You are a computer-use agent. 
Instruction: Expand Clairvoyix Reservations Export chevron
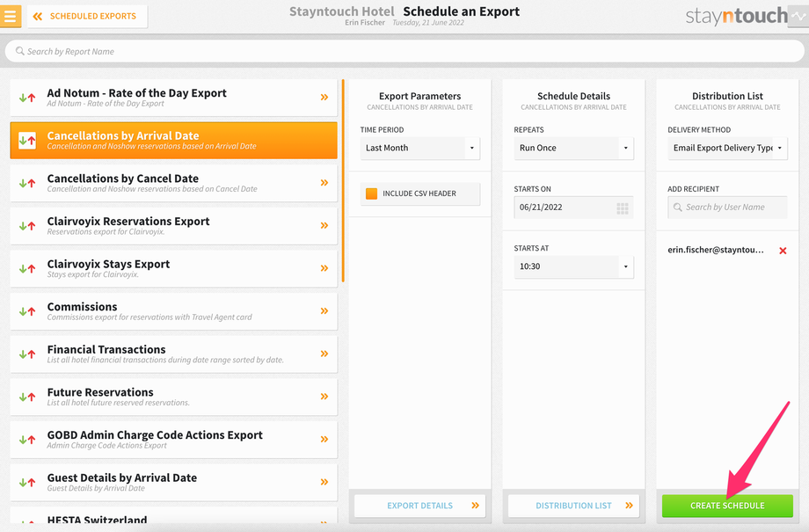pos(324,225)
